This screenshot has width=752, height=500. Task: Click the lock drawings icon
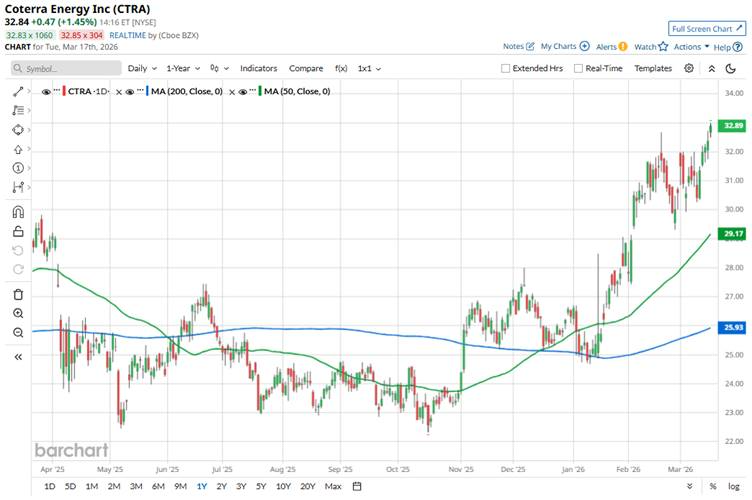click(x=18, y=231)
